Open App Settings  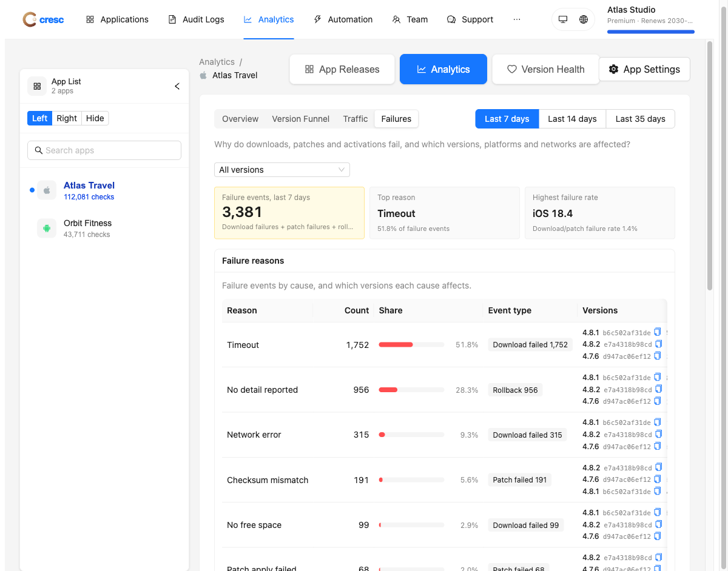pyautogui.click(x=644, y=69)
